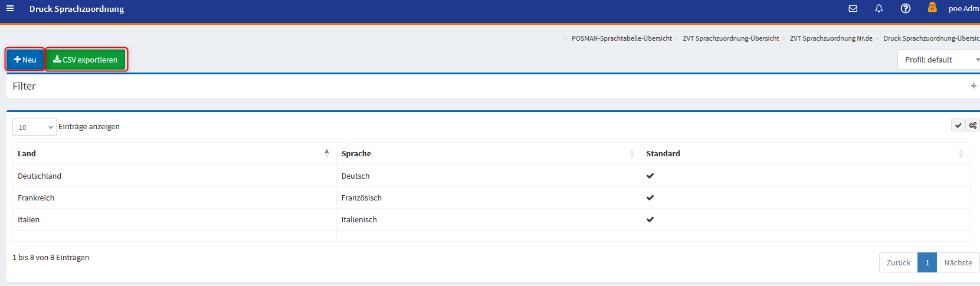This screenshot has width=980, height=286.
Task: Navigate to ZVT Sprachzuordnung-Übersicht breadcrumb
Action: 730,38
